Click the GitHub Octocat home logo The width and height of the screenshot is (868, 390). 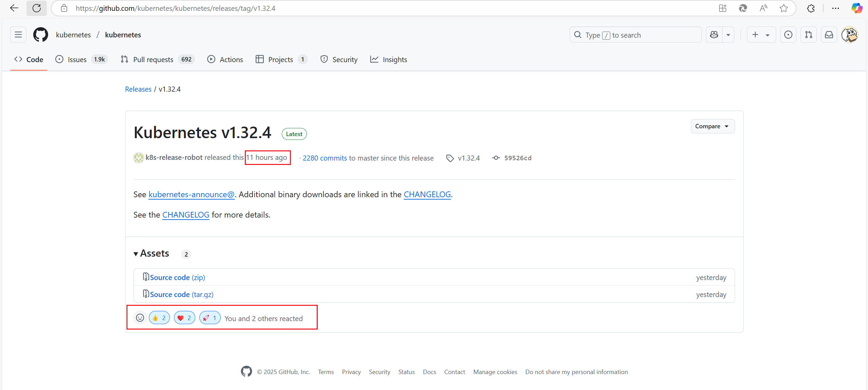pyautogui.click(x=41, y=35)
